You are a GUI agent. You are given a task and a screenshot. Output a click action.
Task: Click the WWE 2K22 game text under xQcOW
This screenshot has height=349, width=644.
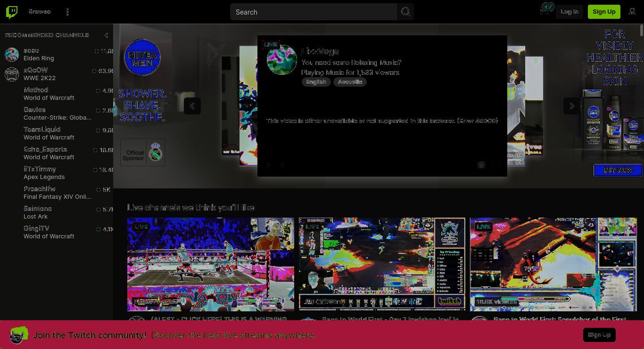click(40, 78)
